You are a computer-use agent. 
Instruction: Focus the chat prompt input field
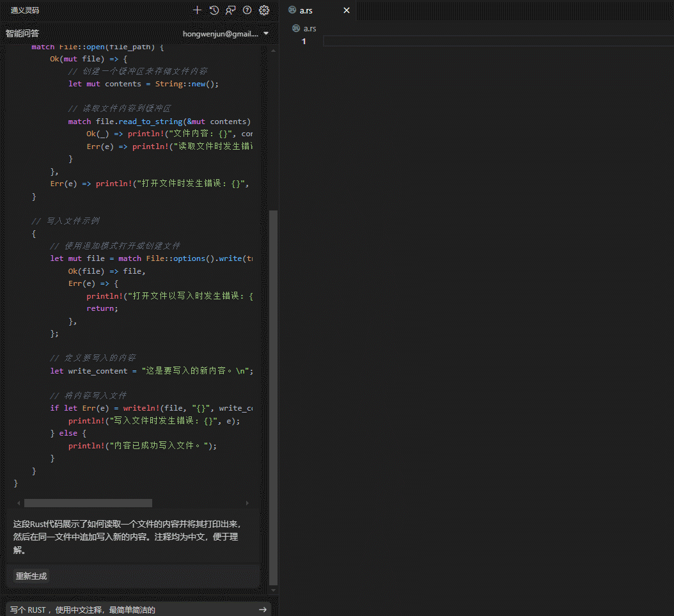click(x=128, y=610)
